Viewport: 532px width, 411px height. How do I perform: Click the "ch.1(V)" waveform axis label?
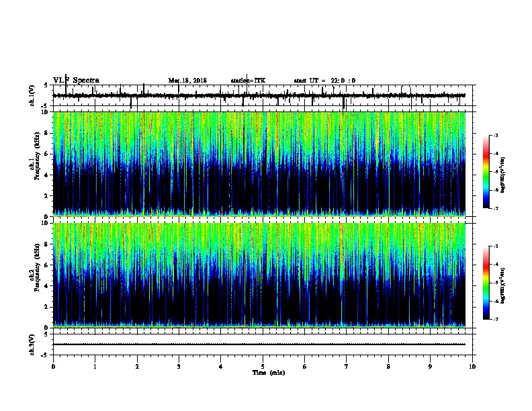point(32,95)
